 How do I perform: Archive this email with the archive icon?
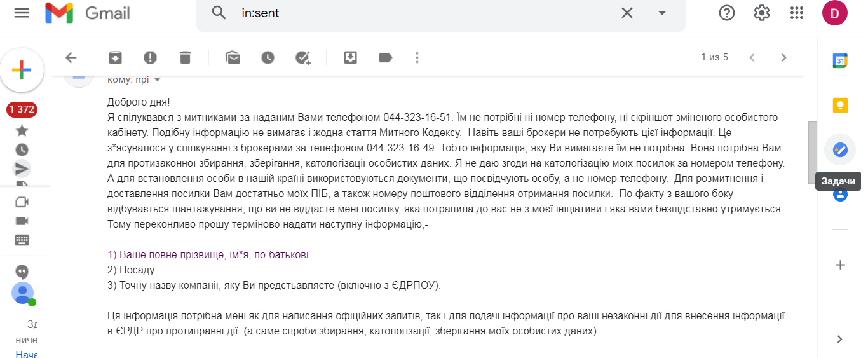115,58
